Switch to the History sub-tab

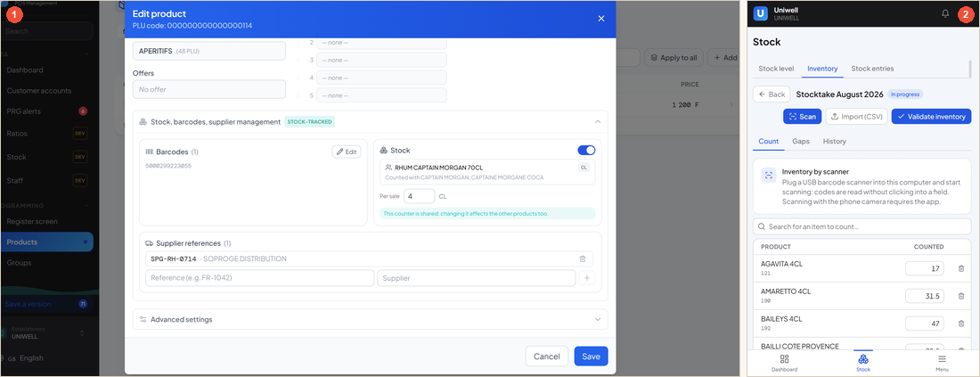click(x=835, y=142)
